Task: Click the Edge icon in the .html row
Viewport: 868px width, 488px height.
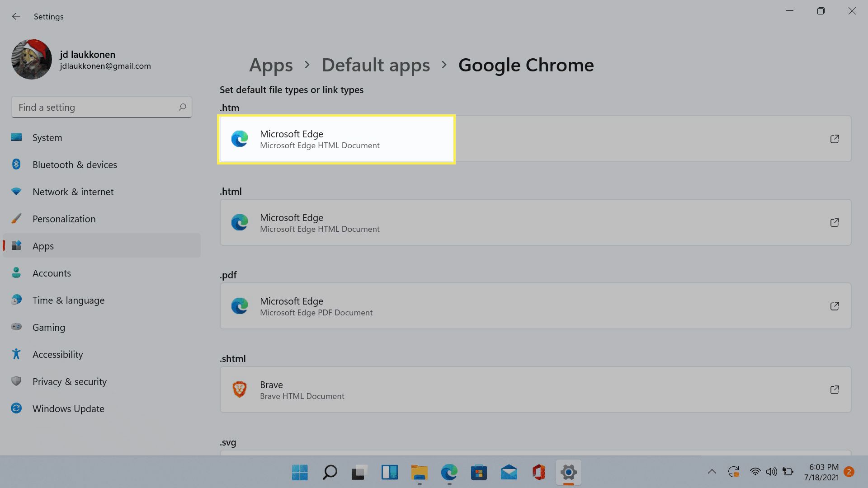Action: [240, 222]
